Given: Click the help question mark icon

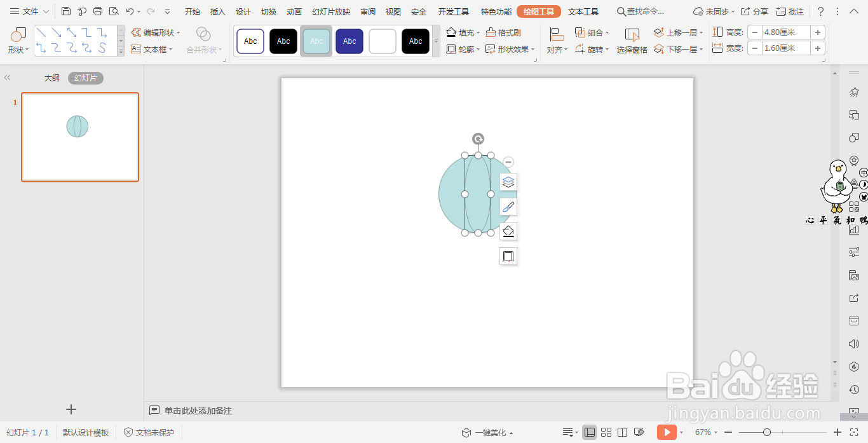Looking at the screenshot, I should (x=820, y=11).
